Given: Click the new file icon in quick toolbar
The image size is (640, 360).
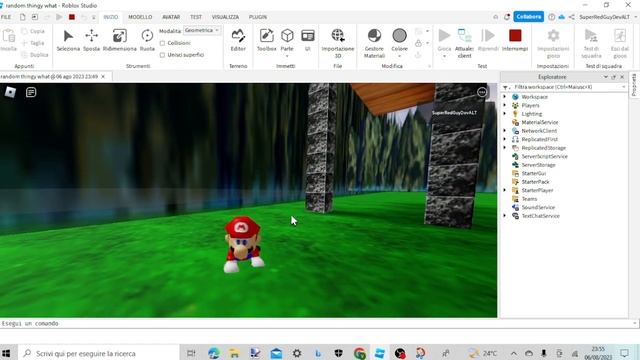Looking at the screenshot, I should [22, 17].
